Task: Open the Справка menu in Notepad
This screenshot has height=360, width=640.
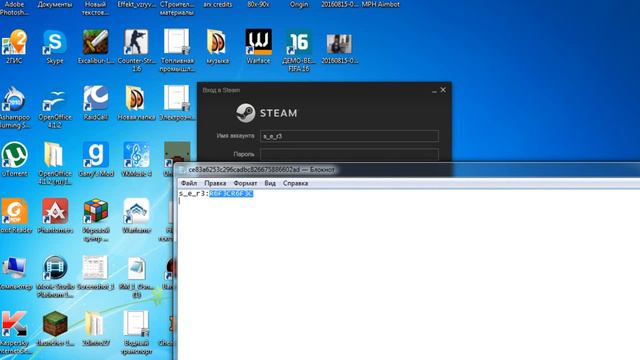Action: [296, 183]
